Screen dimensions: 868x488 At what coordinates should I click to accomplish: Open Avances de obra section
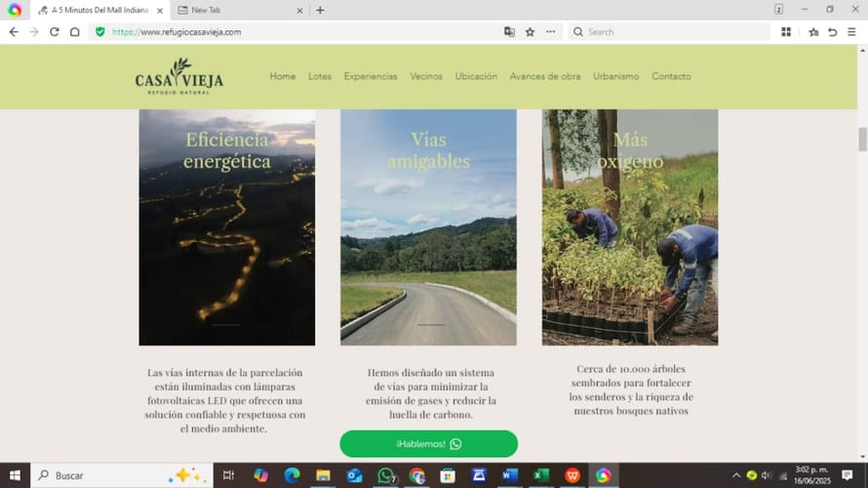point(545,76)
